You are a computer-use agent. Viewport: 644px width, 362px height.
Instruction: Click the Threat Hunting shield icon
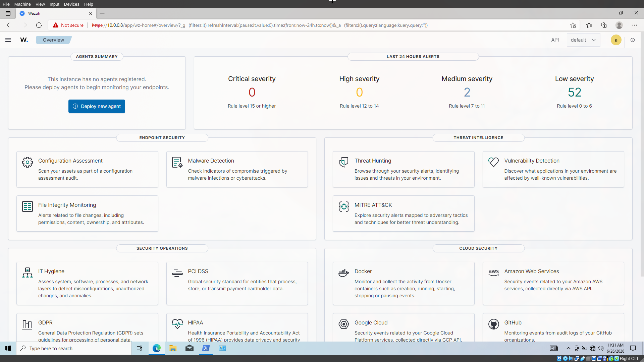pyautogui.click(x=344, y=162)
